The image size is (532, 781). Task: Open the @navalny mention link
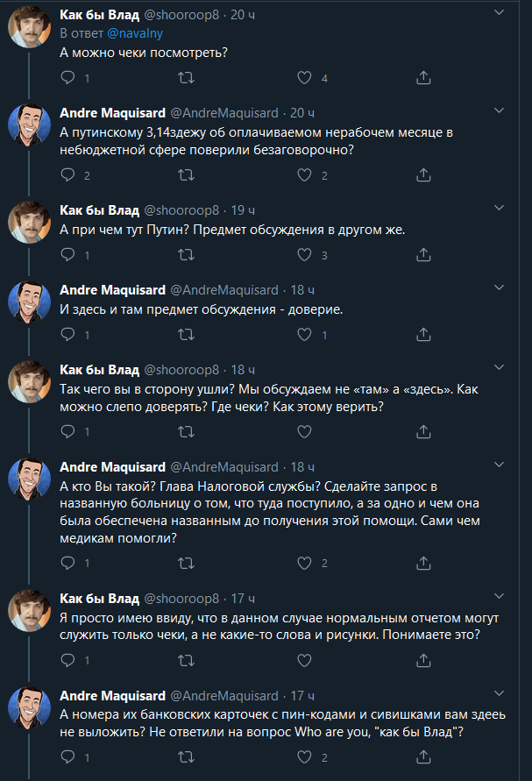pos(135,33)
